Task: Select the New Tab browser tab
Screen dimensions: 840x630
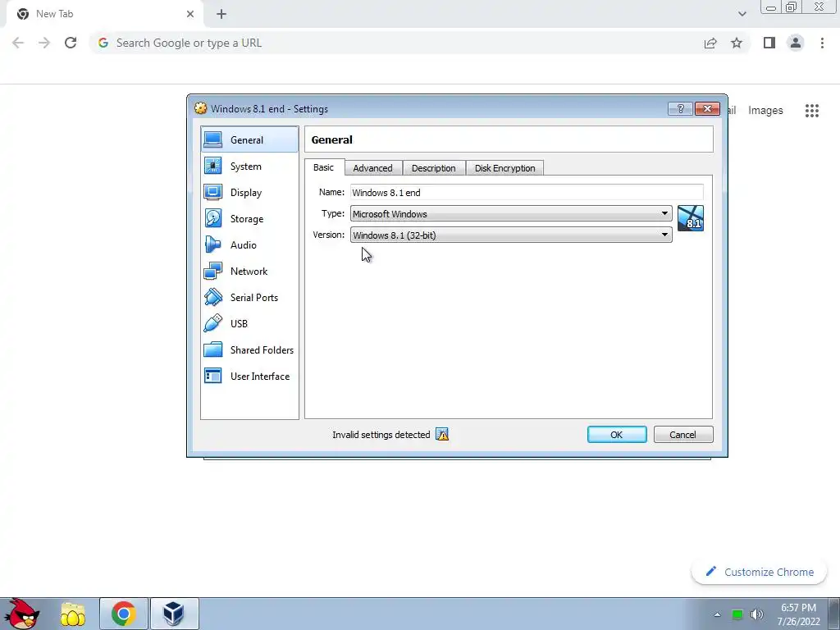Action: point(104,14)
